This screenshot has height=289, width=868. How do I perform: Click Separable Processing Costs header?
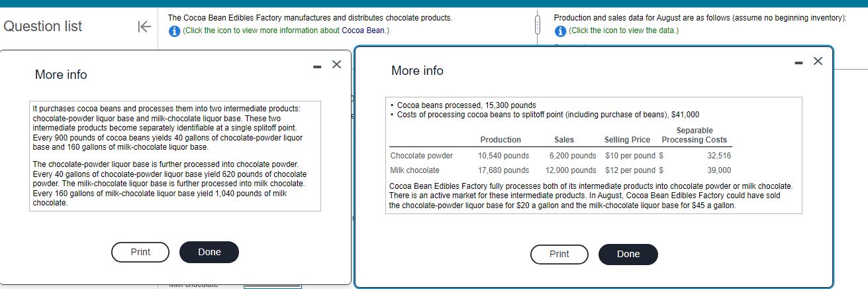coord(694,135)
